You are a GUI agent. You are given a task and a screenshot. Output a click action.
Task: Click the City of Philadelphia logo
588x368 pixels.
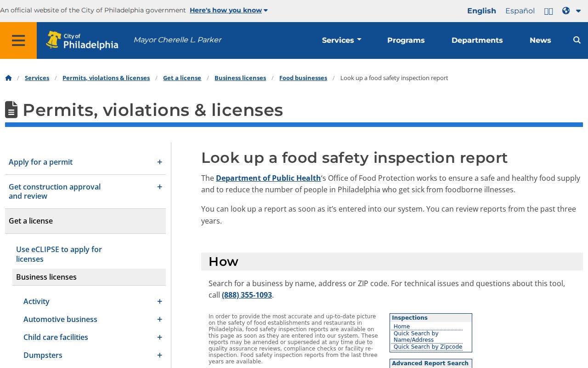82,40
